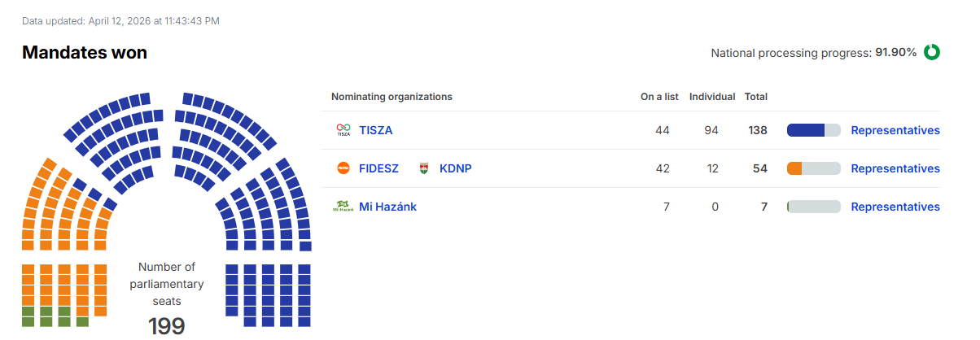Image resolution: width=980 pixels, height=340 pixels.
Task: Click the Mi Hazánk seat share bar
Action: click(x=813, y=207)
